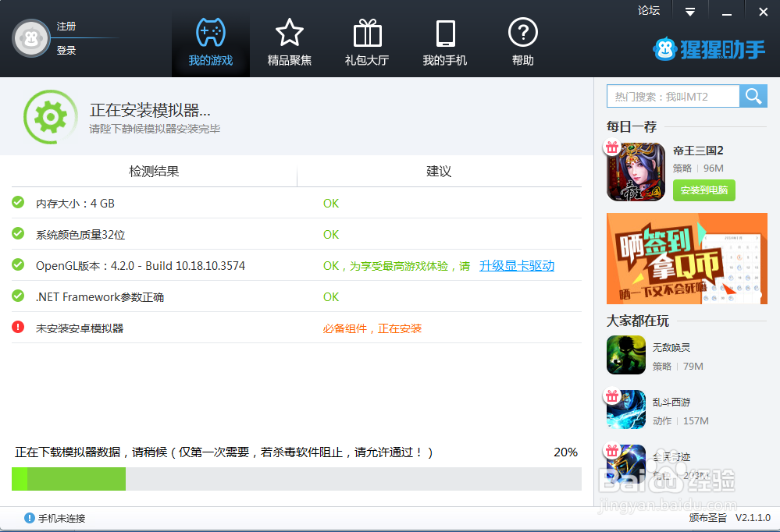Open the 礼包大厅 gift hall icon
This screenshot has height=532, width=780.
coord(366,34)
